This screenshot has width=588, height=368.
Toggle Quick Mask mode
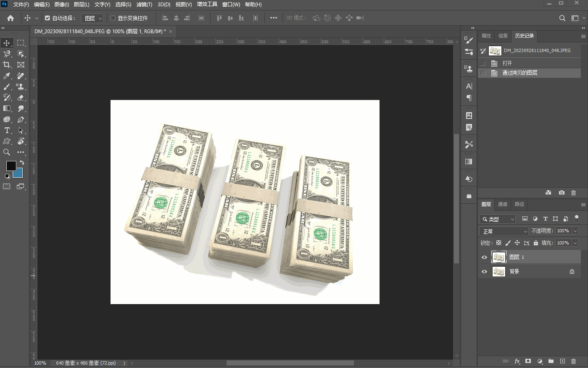click(7, 187)
